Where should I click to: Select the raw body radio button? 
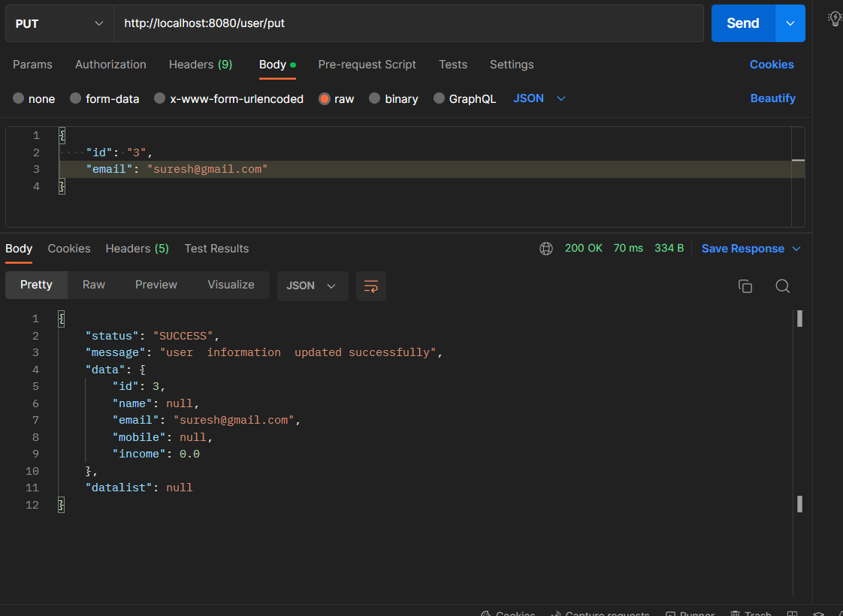pyautogui.click(x=324, y=99)
